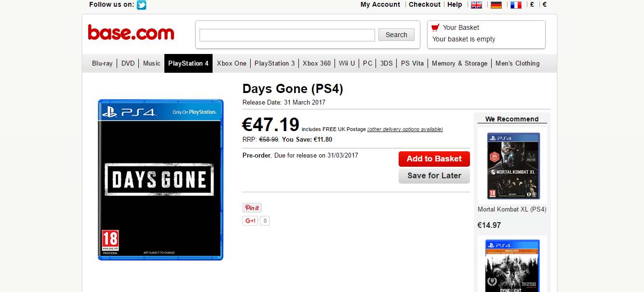Viewport: 644px width, 292px height.
Task: Click the Google +1 icon
Action: click(x=250, y=221)
